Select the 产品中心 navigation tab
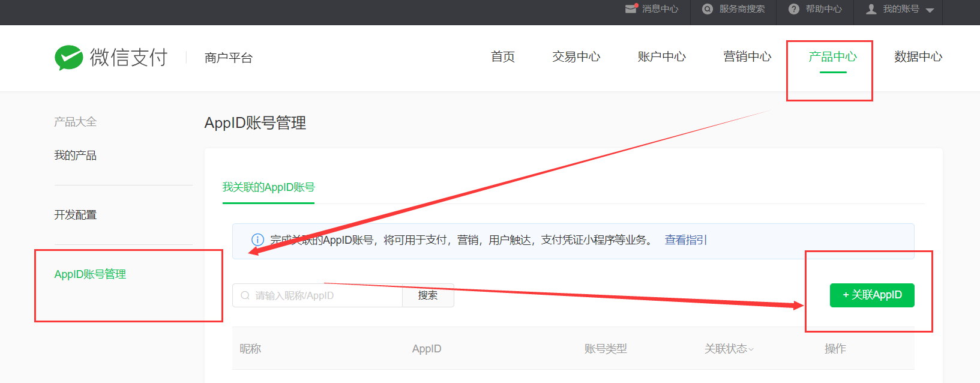980x383 pixels. pyautogui.click(x=832, y=56)
